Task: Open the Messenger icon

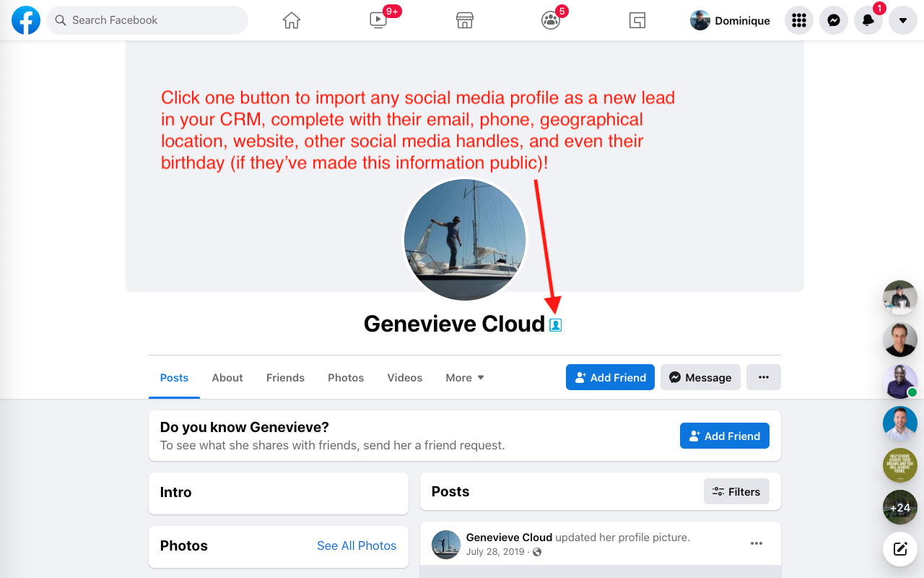Action: [834, 20]
